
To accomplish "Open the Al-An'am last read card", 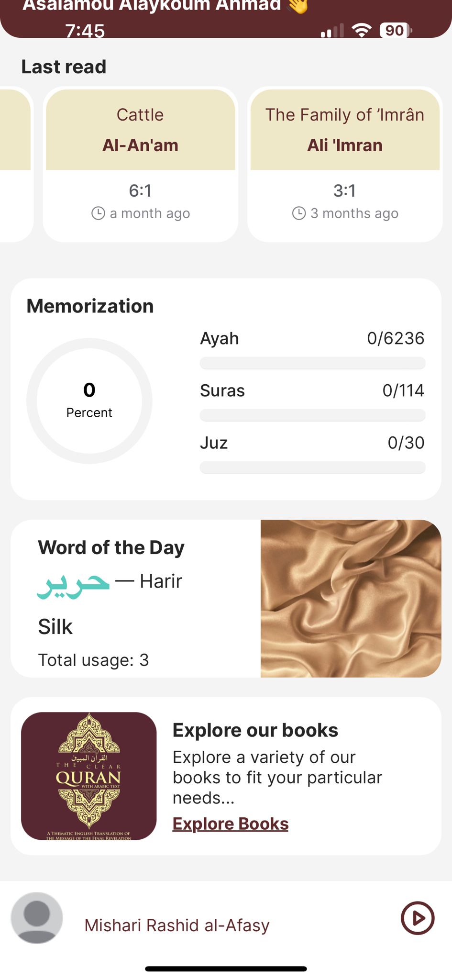I will click(141, 165).
